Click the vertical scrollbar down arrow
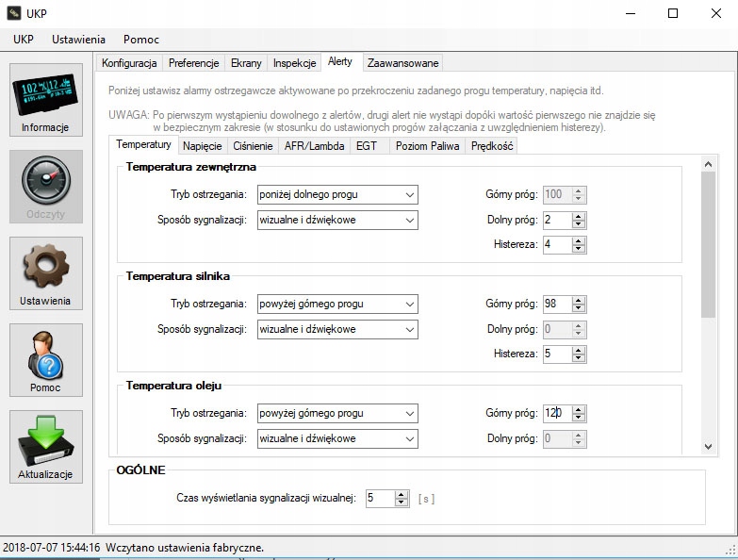 [709, 447]
